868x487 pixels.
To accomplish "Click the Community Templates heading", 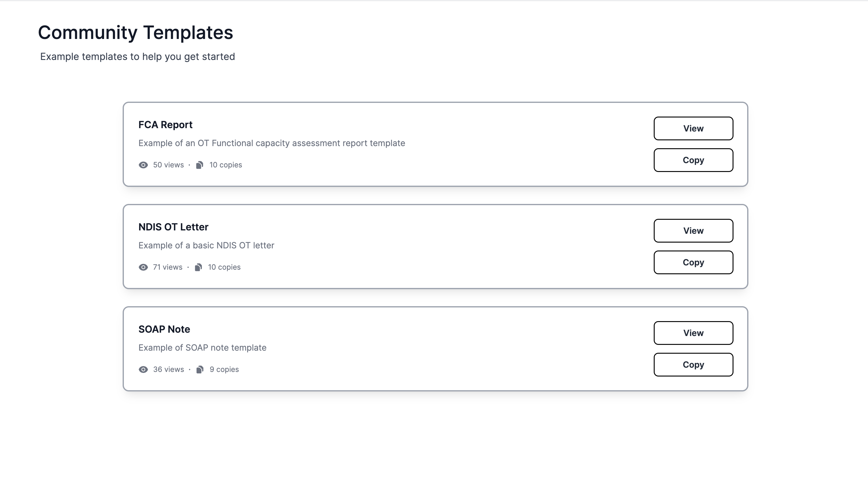I will pyautogui.click(x=135, y=33).
